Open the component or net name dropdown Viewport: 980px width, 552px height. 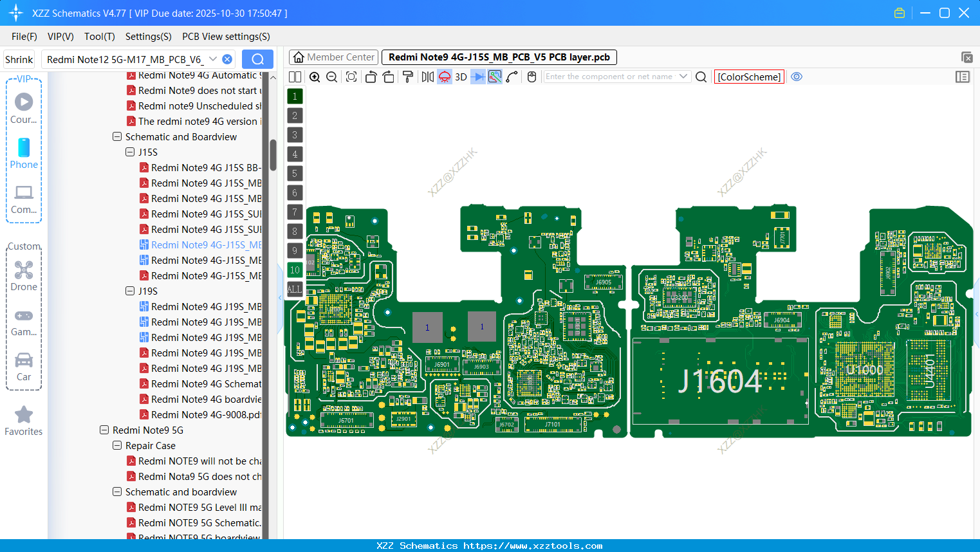click(x=684, y=77)
